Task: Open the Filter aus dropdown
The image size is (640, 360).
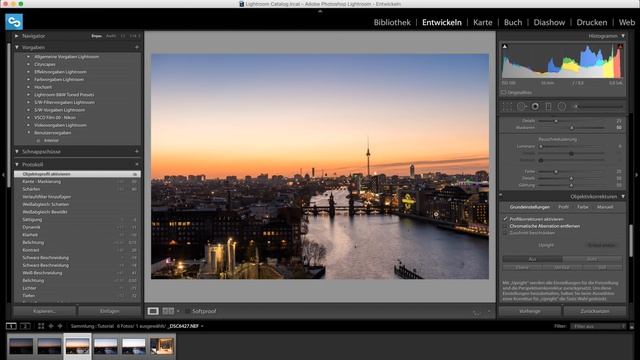Action: point(598,326)
